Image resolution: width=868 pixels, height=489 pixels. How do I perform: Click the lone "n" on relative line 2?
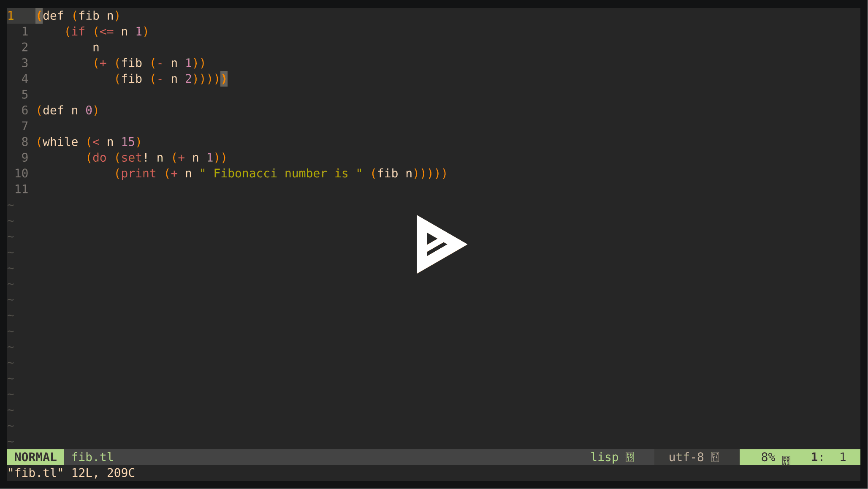(96, 47)
